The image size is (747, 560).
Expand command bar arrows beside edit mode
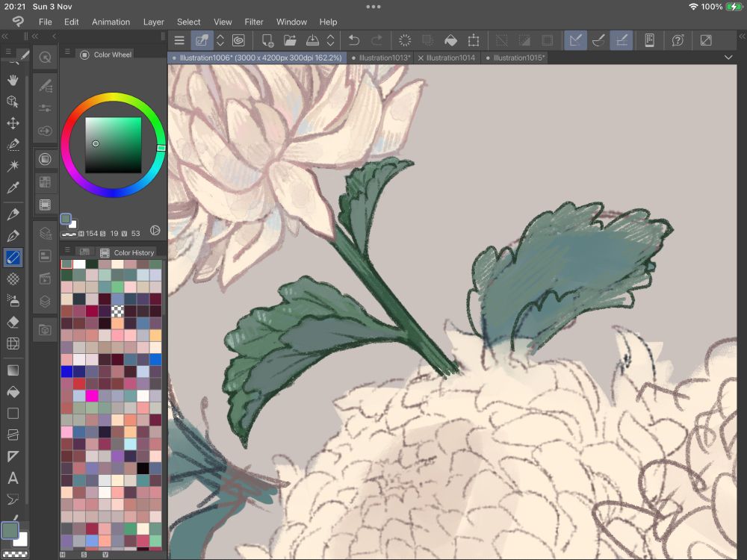[x=220, y=40]
